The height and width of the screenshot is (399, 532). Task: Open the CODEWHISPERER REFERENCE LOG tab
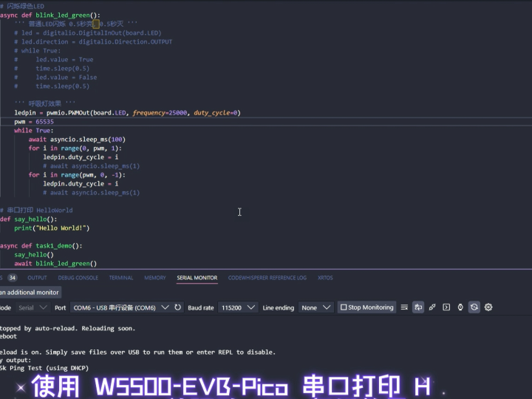pos(267,278)
